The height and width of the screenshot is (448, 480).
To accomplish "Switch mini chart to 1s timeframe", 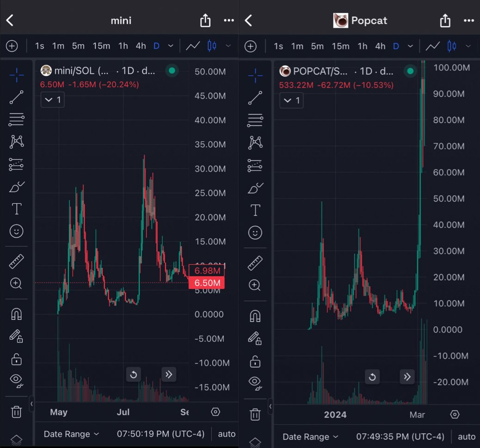I will point(39,46).
